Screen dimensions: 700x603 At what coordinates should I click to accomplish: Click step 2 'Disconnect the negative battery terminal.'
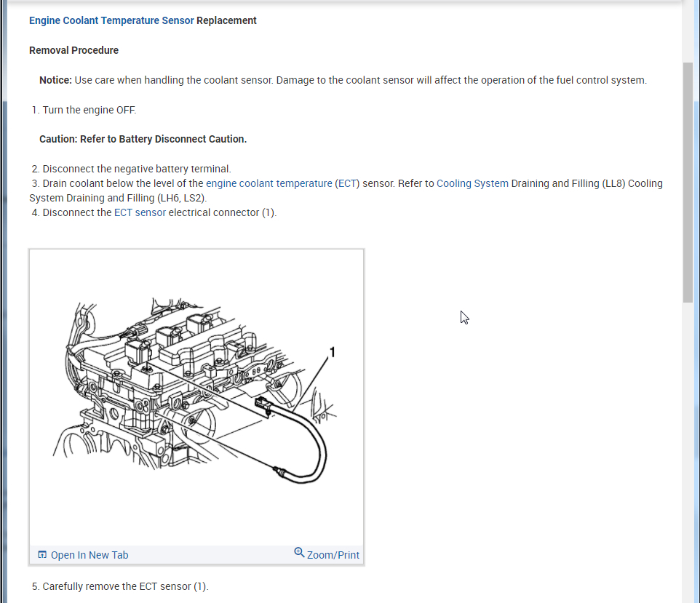point(131,169)
